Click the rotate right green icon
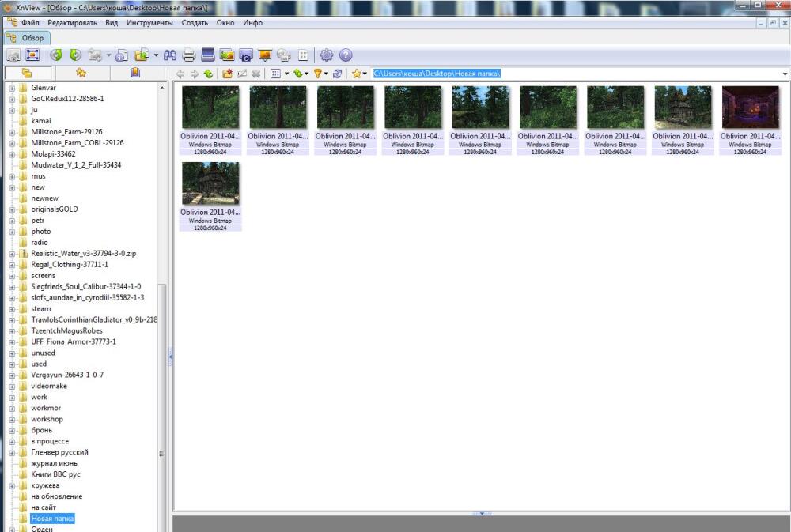Image resolution: width=791 pixels, height=532 pixels. tap(75, 55)
